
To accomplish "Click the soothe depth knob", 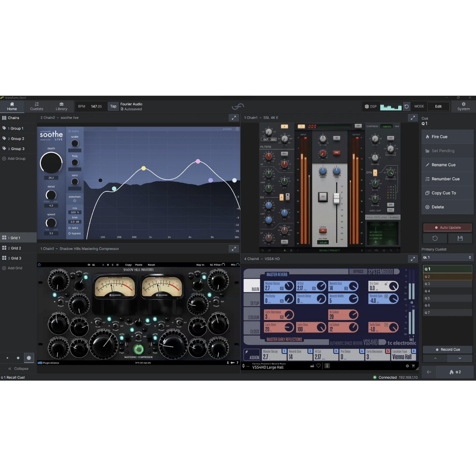I will tap(51, 163).
